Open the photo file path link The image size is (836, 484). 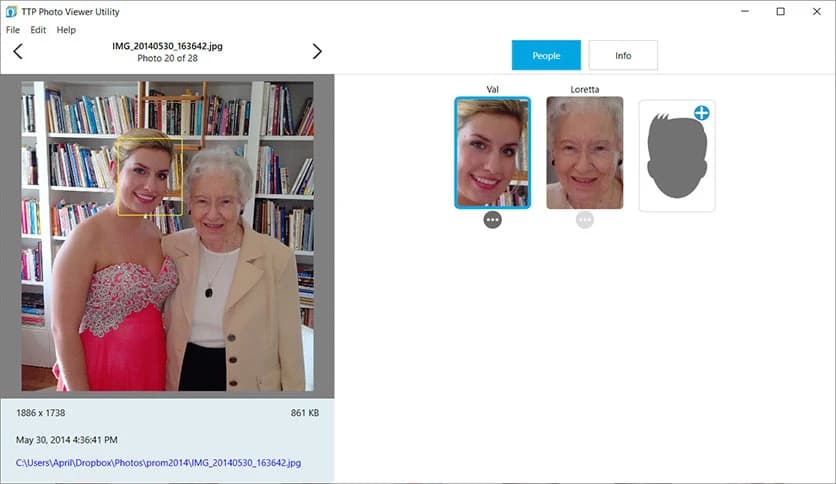coord(158,463)
